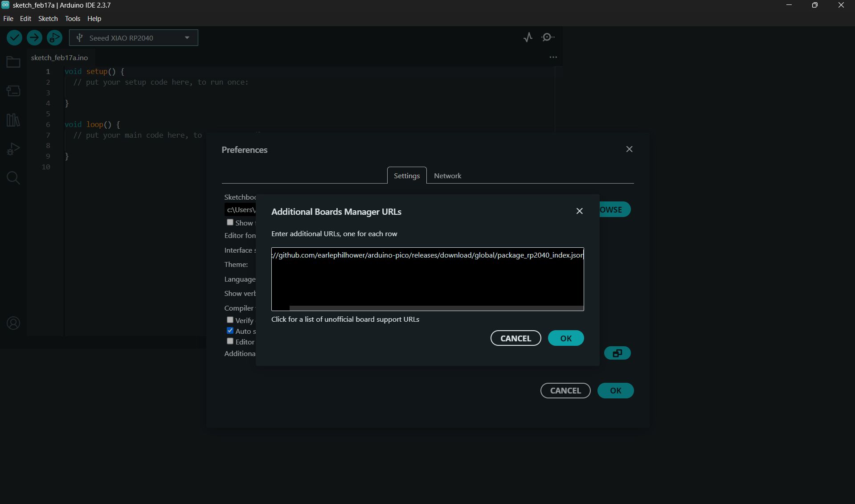Switch to the Network tab in Preferences
Viewport: 855px width, 504px height.
tap(447, 176)
